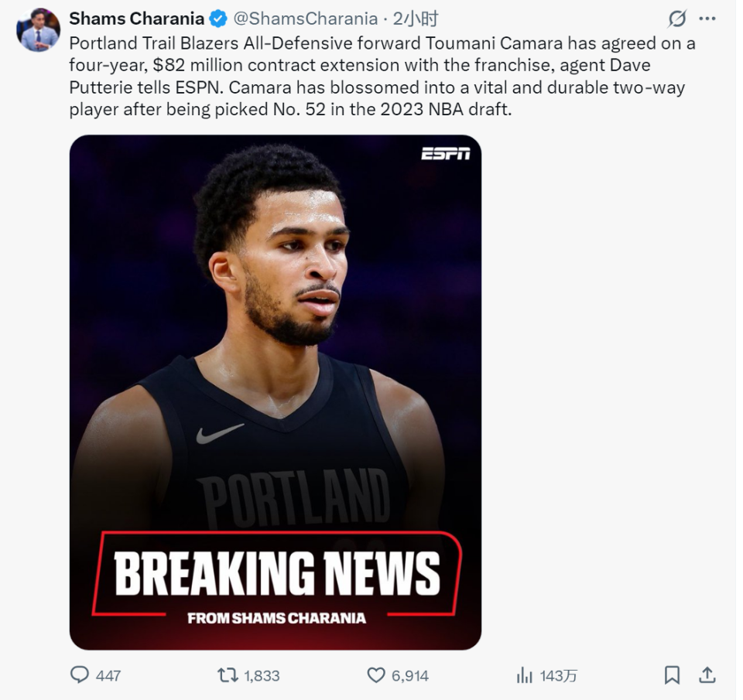743x700 pixels.
Task: Click the 6,914 likes count
Action: click(x=410, y=676)
